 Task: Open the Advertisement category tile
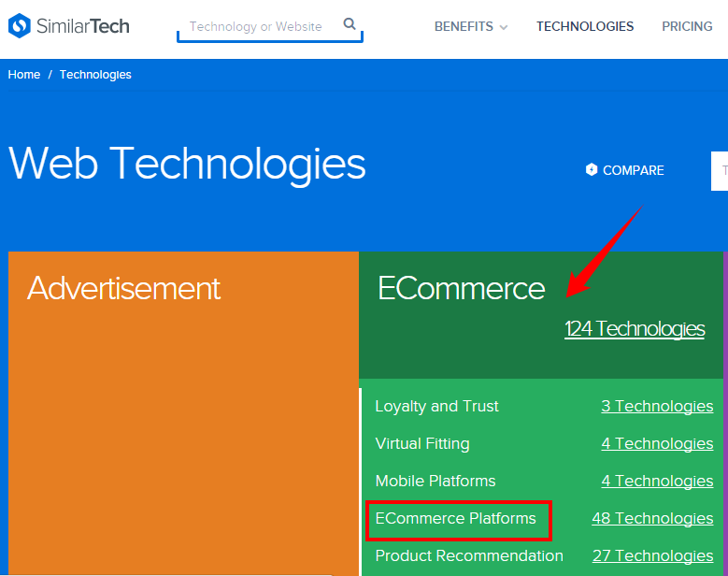tap(183, 413)
